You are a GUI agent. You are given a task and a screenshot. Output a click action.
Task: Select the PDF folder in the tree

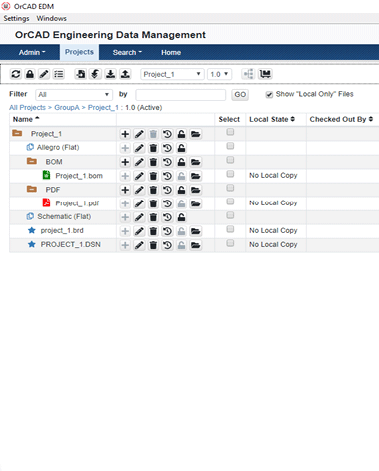click(53, 190)
